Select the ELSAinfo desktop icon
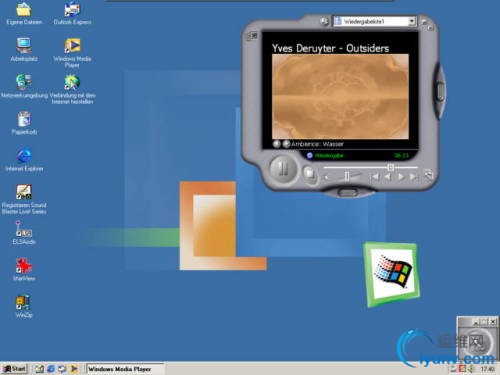The width and height of the screenshot is (500, 375). [24, 233]
